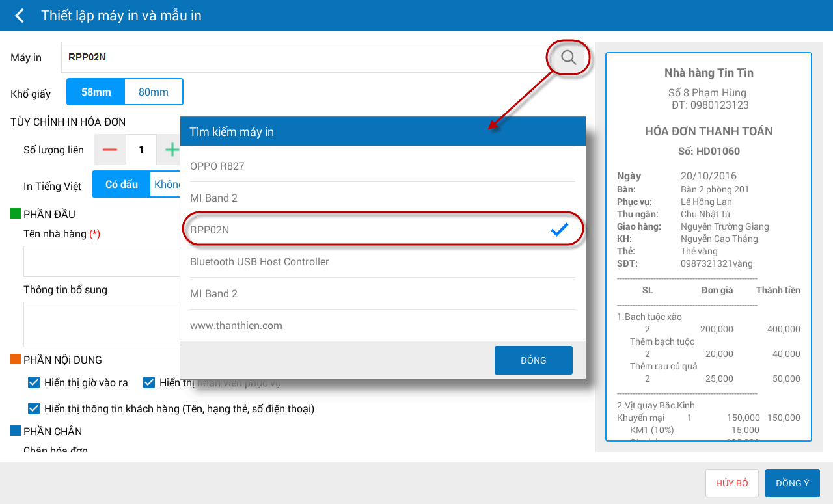This screenshot has width=833, height=504.
Task: Click the 'PHẦN ĐẦU' section label
Action: [49, 214]
